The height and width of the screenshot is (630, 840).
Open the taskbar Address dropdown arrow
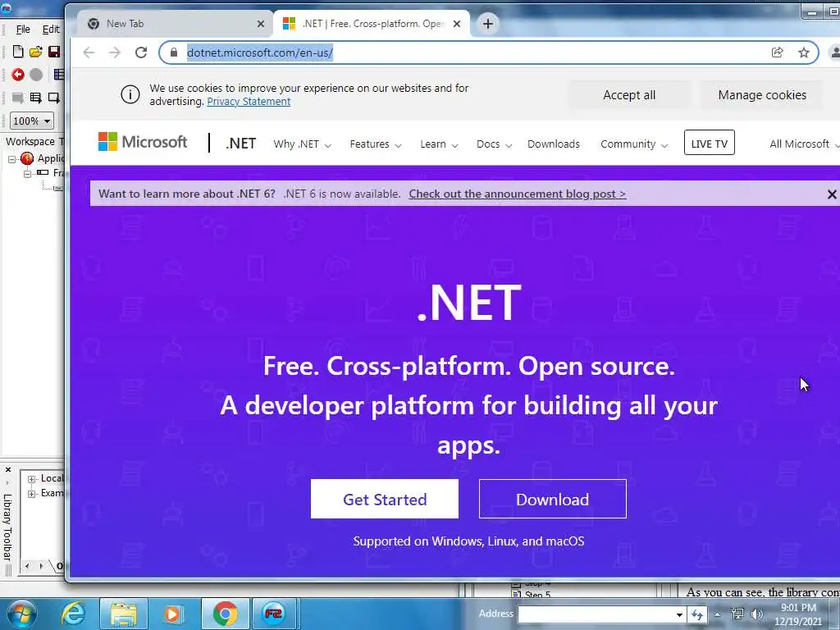[x=679, y=614]
